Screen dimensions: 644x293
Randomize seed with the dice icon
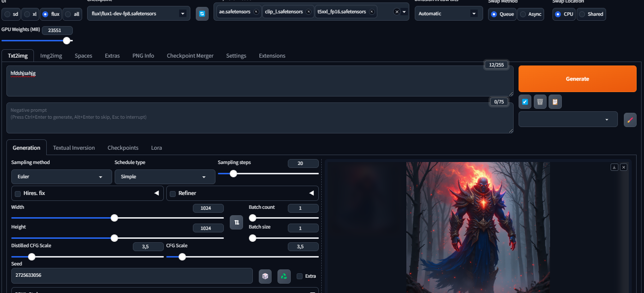click(x=265, y=276)
